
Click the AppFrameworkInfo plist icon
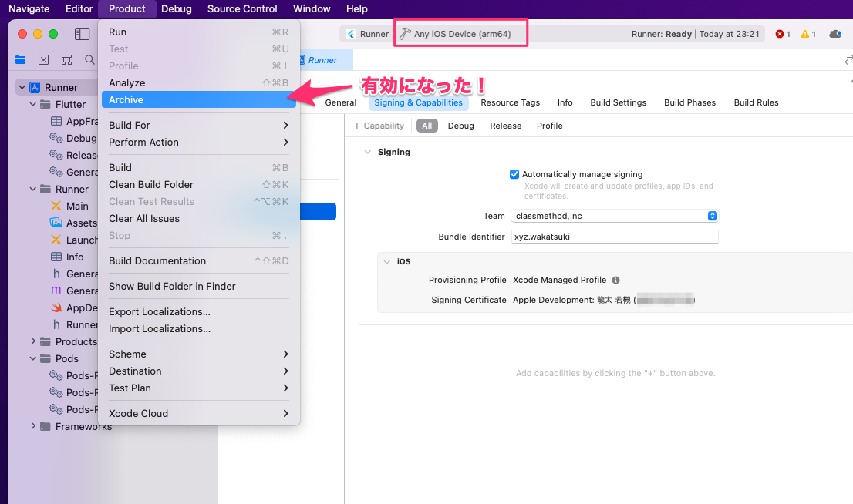pyautogui.click(x=56, y=121)
